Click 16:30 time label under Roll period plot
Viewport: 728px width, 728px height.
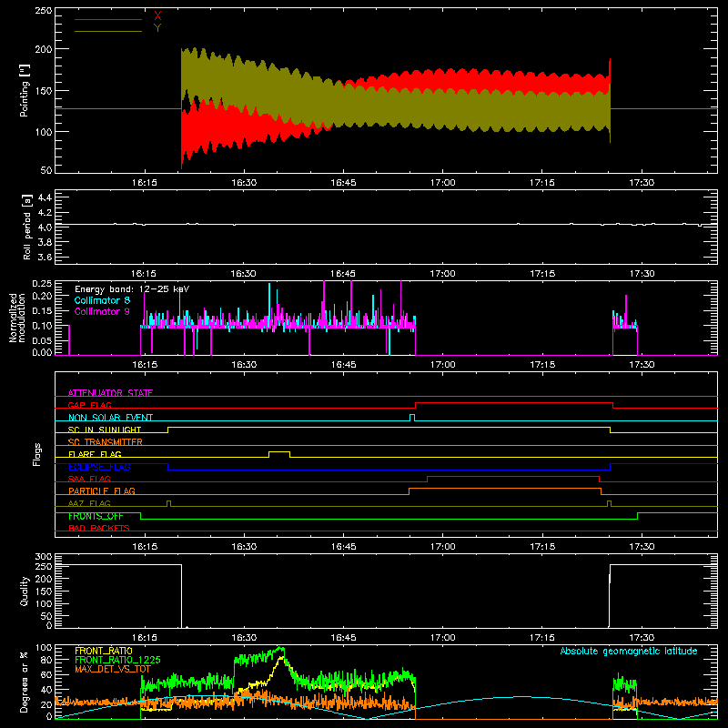click(x=244, y=274)
